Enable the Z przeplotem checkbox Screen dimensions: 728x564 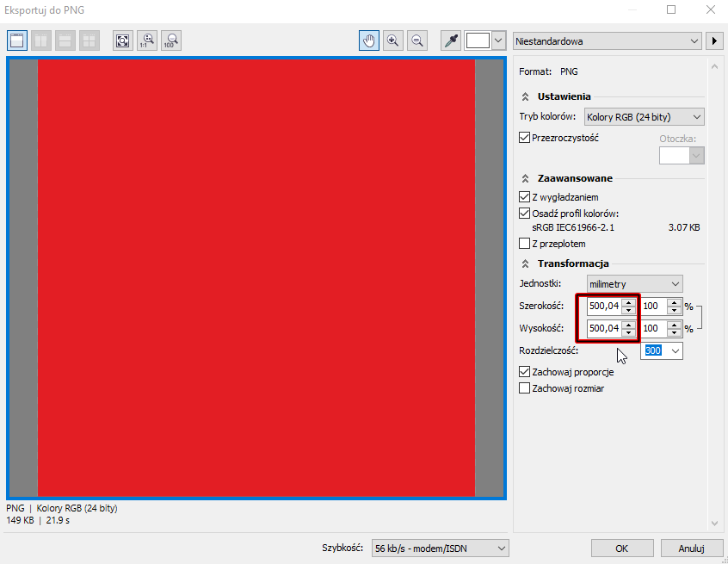coord(525,244)
